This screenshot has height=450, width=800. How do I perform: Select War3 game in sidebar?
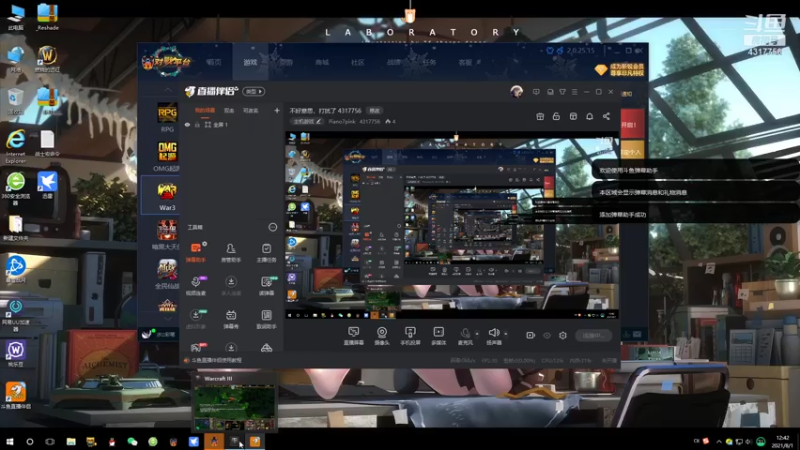pos(167,196)
